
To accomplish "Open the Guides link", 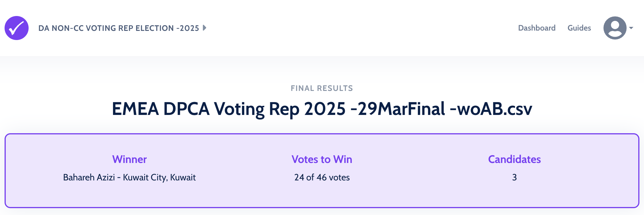I will (579, 28).
